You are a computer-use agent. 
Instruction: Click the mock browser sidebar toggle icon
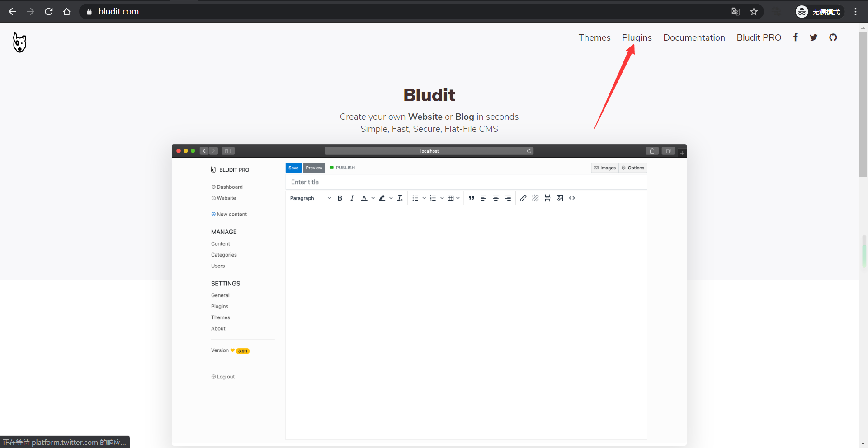(228, 151)
